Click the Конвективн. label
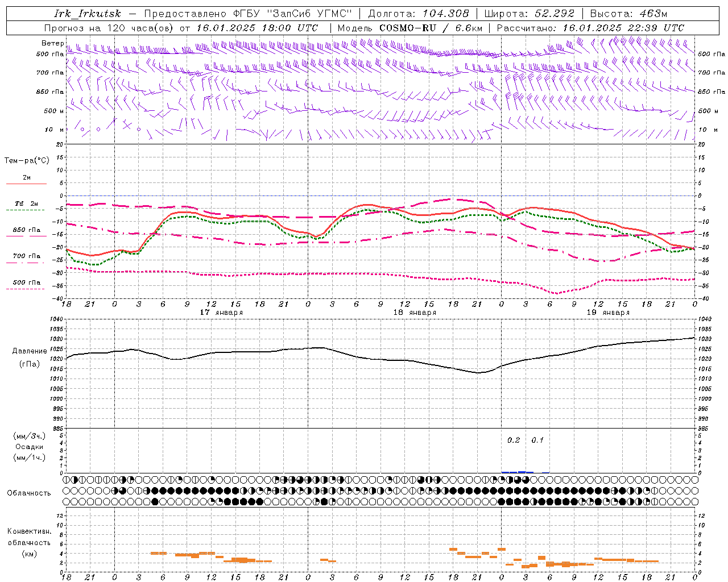 pyautogui.click(x=29, y=531)
